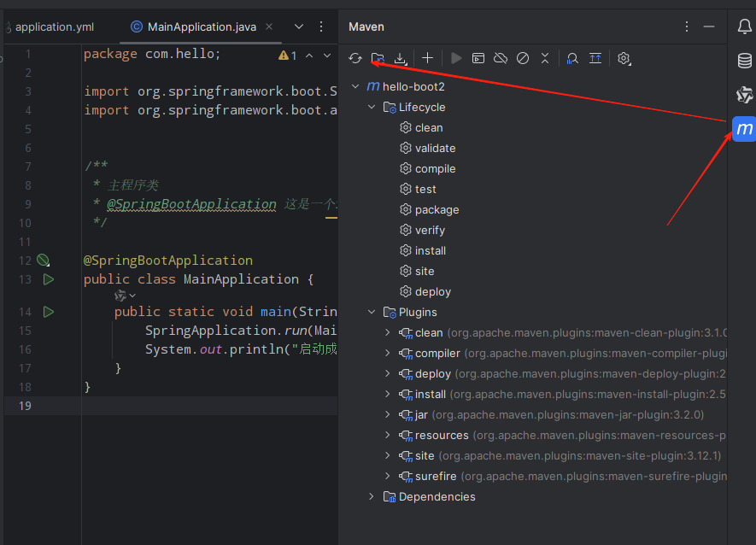756x545 pixels.
Task: Close MainApplication.java tab
Action: coord(269,26)
